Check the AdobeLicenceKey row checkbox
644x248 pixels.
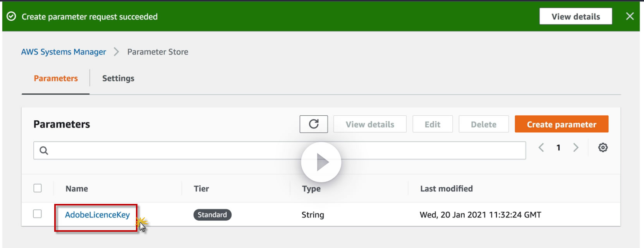point(38,214)
